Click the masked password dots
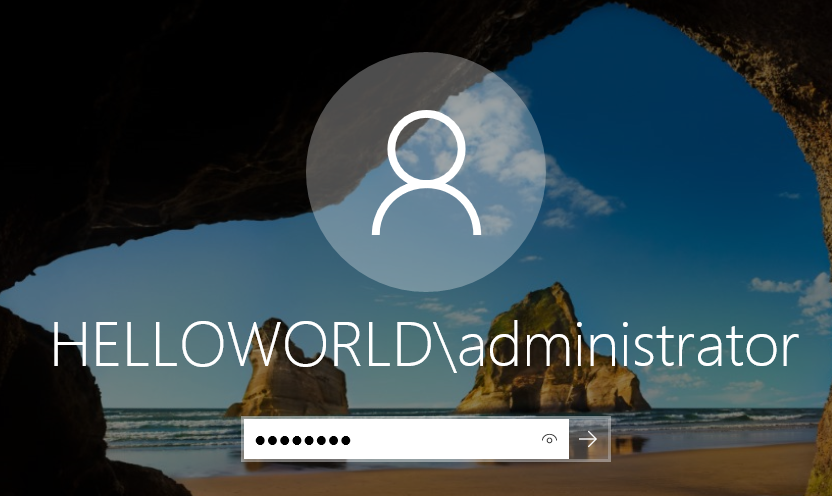The image size is (832, 496). tap(303, 440)
